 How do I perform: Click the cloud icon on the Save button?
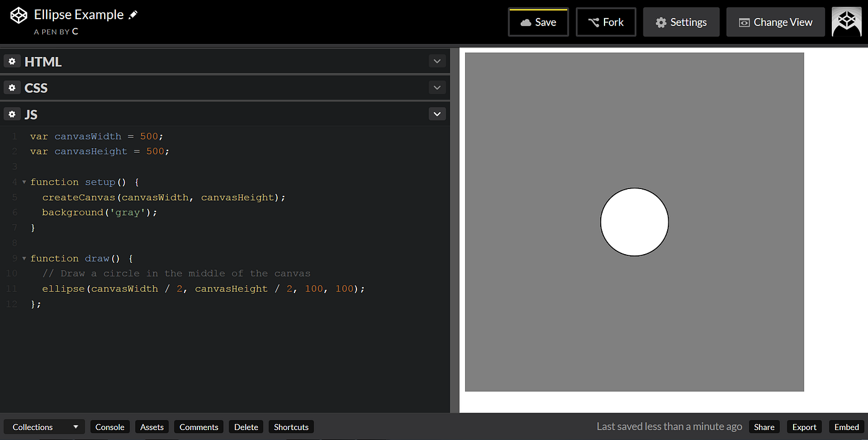click(526, 22)
